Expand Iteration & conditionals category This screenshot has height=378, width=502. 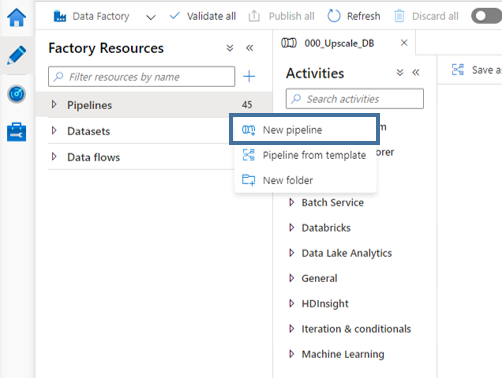point(292,329)
